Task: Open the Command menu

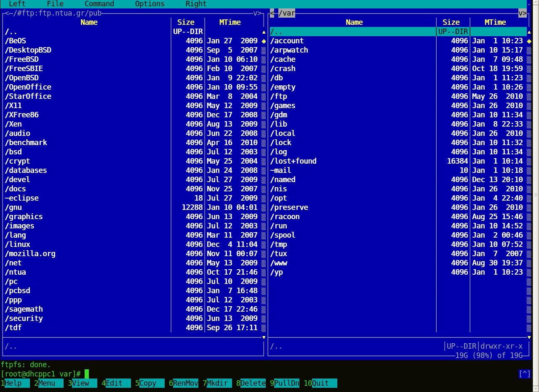Action: coord(99,4)
